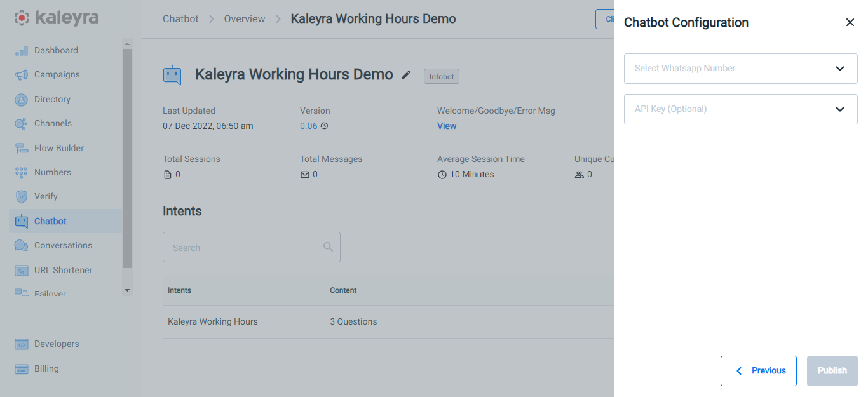The width and height of the screenshot is (868, 397).
Task: Close the Chatbot Configuration panel
Action: click(x=850, y=22)
